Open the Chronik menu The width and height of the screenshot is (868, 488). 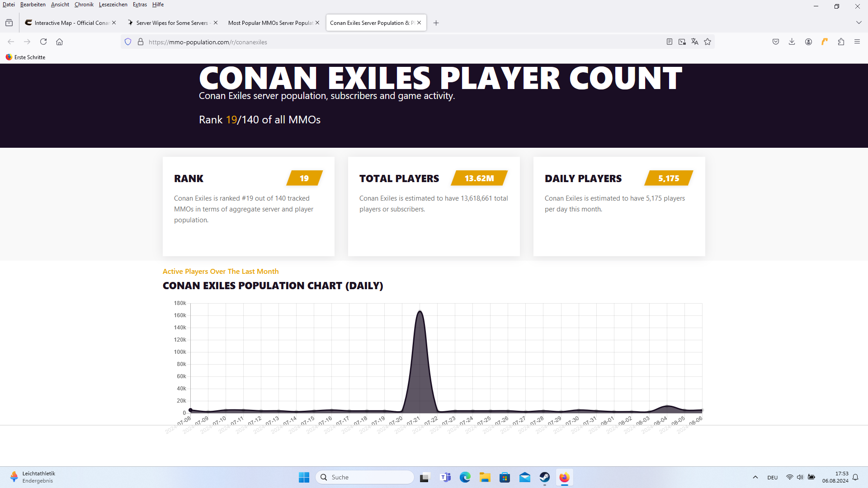84,5
